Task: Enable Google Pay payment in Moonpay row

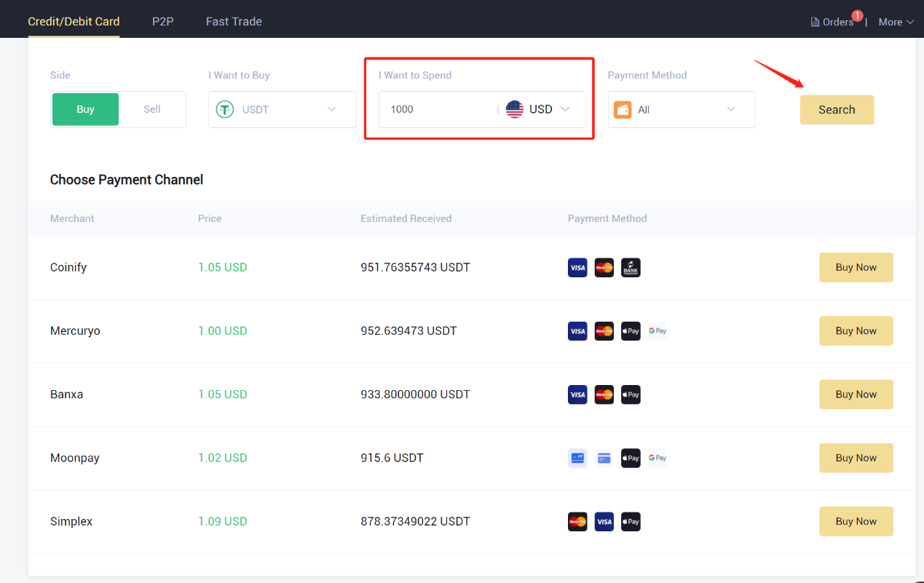Action: pos(657,458)
